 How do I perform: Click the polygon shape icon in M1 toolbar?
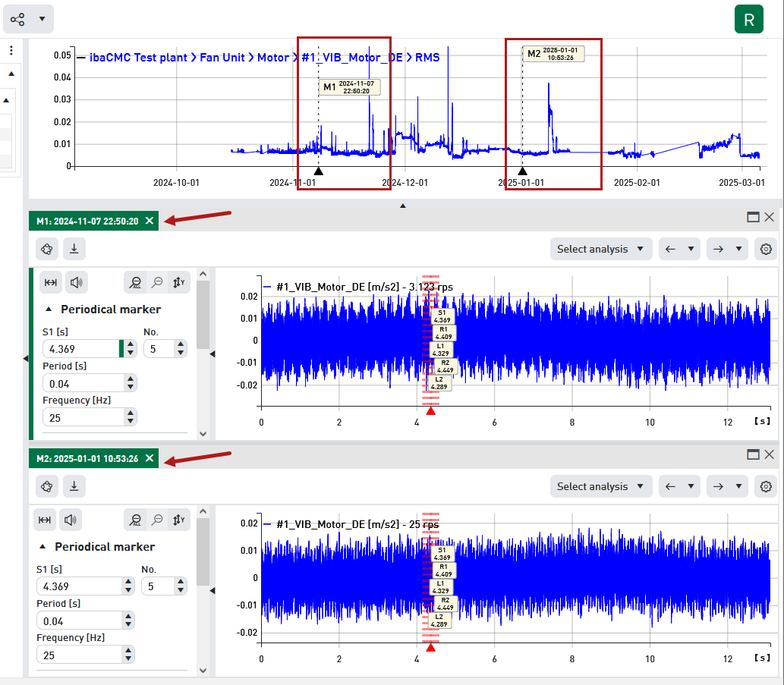point(46,249)
